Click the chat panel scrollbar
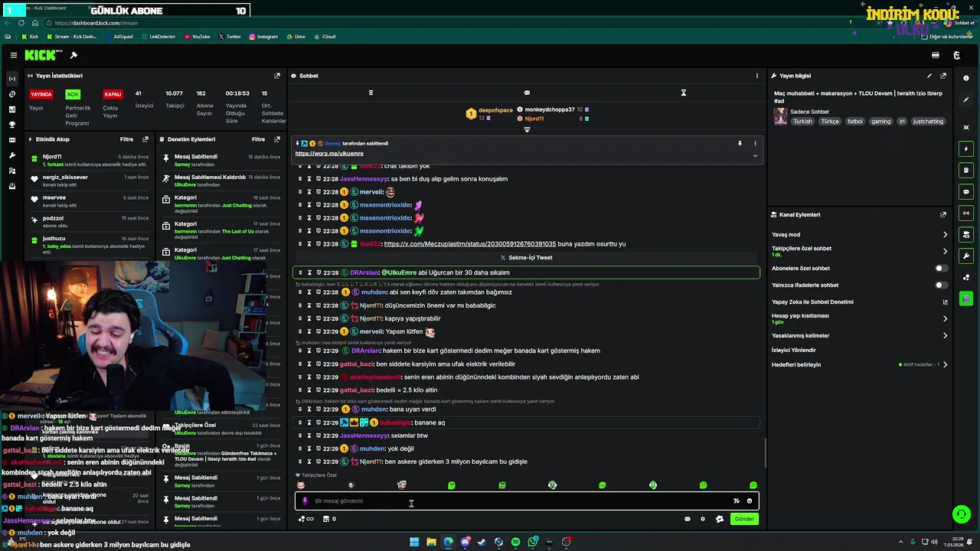 pyautogui.click(x=765, y=453)
